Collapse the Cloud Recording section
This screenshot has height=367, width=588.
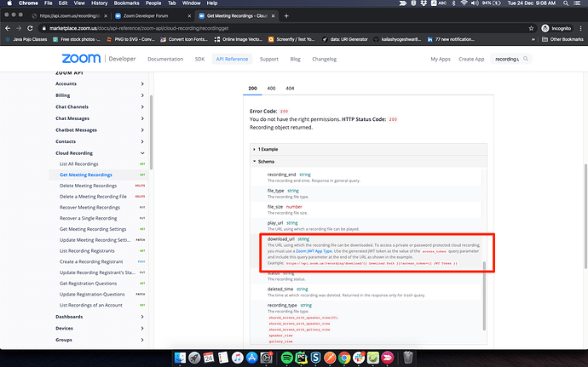[142, 153]
